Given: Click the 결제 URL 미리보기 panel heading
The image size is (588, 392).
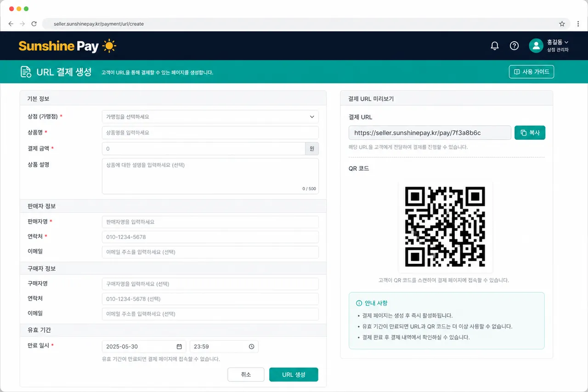Looking at the screenshot, I should pyautogui.click(x=371, y=99).
